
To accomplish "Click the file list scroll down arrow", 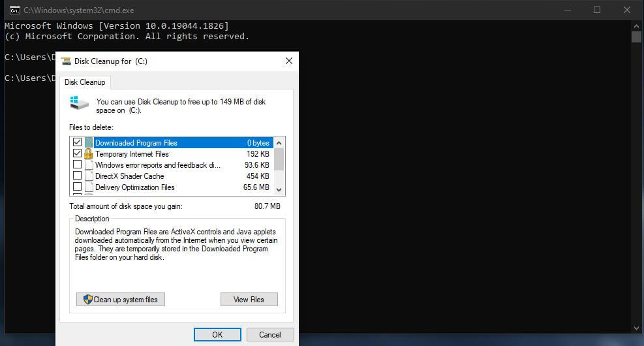I will coord(279,189).
